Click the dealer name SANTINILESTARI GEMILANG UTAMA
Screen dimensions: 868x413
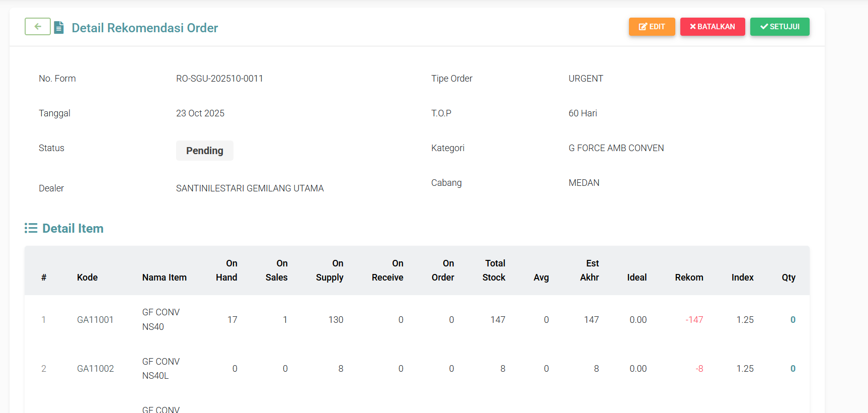pos(250,188)
